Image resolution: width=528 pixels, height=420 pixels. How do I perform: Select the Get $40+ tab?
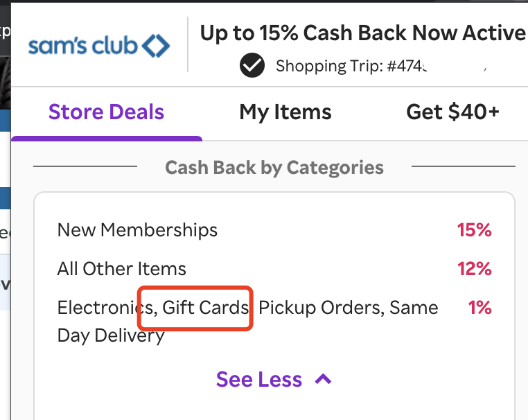(452, 112)
